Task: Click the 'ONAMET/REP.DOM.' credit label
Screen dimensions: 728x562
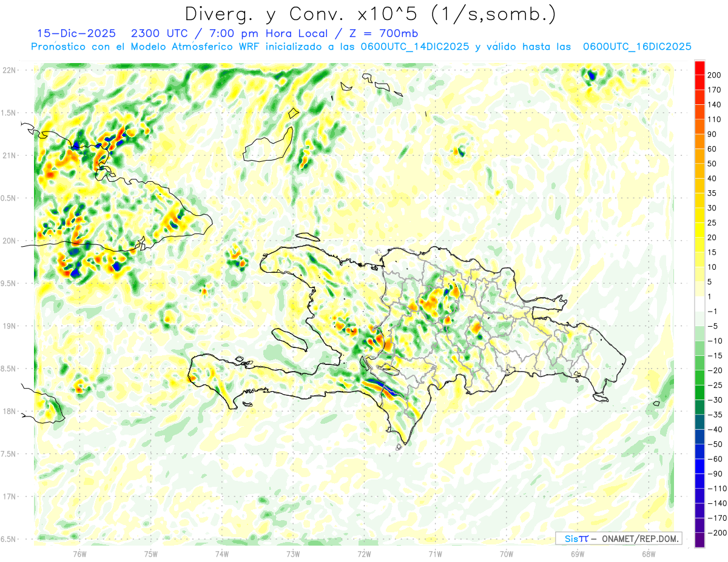Action: (642, 538)
